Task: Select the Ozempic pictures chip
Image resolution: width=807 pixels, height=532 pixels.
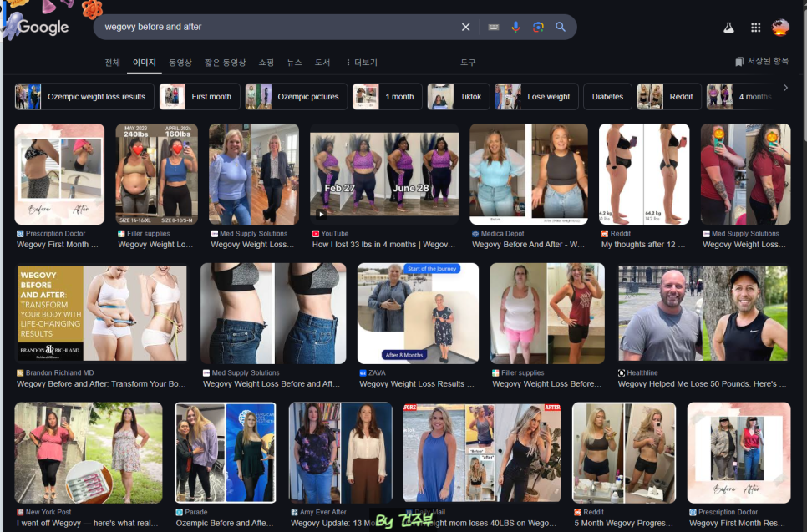Action: (x=297, y=97)
